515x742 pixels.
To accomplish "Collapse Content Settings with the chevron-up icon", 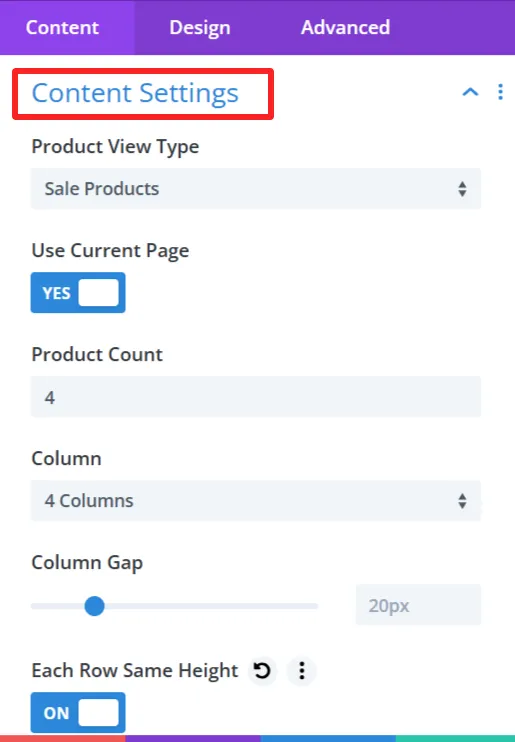I will tap(470, 92).
